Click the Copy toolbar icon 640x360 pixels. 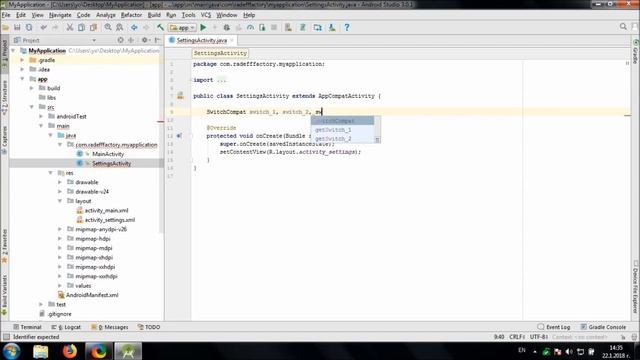click(82, 27)
